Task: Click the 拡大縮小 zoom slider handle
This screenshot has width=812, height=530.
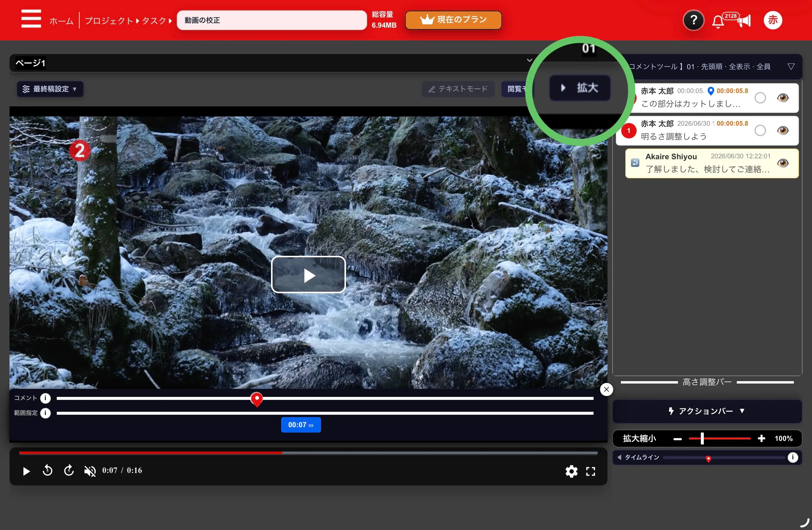Action: click(x=702, y=438)
